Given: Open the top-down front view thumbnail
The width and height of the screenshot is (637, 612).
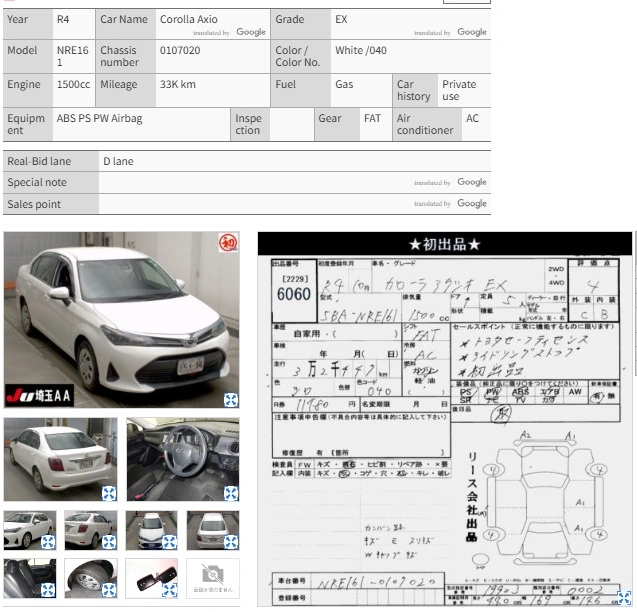Looking at the screenshot, I should click(152, 530).
